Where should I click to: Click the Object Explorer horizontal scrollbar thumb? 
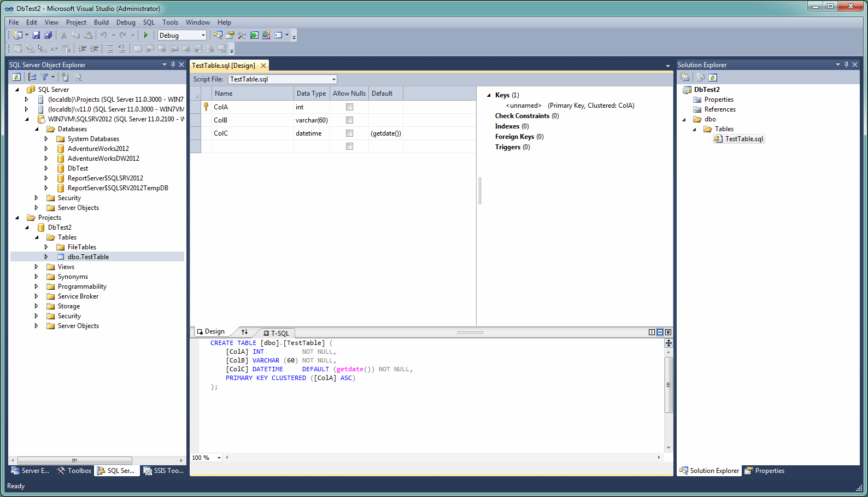click(74, 460)
